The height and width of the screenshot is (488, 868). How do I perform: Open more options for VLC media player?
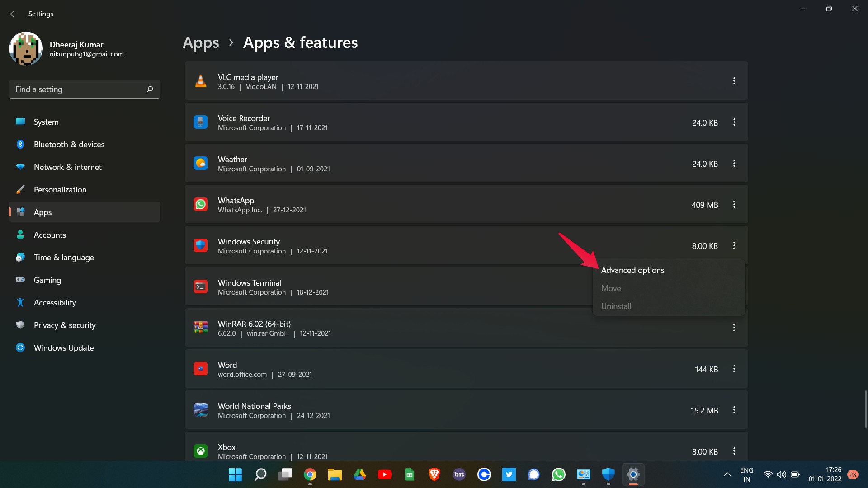click(x=734, y=81)
